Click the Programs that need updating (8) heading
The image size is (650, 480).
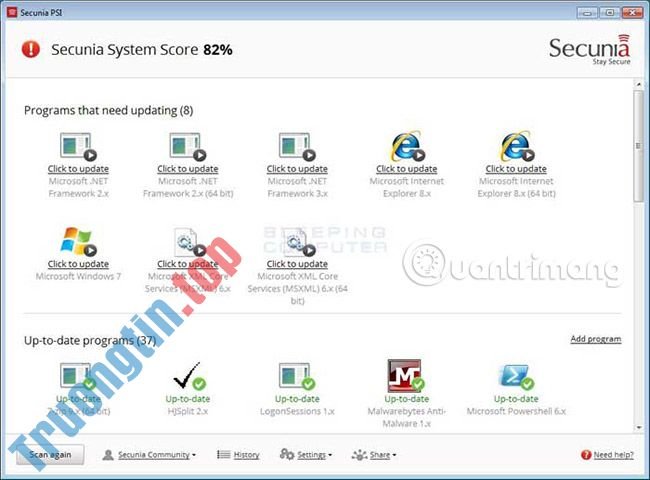click(x=109, y=111)
